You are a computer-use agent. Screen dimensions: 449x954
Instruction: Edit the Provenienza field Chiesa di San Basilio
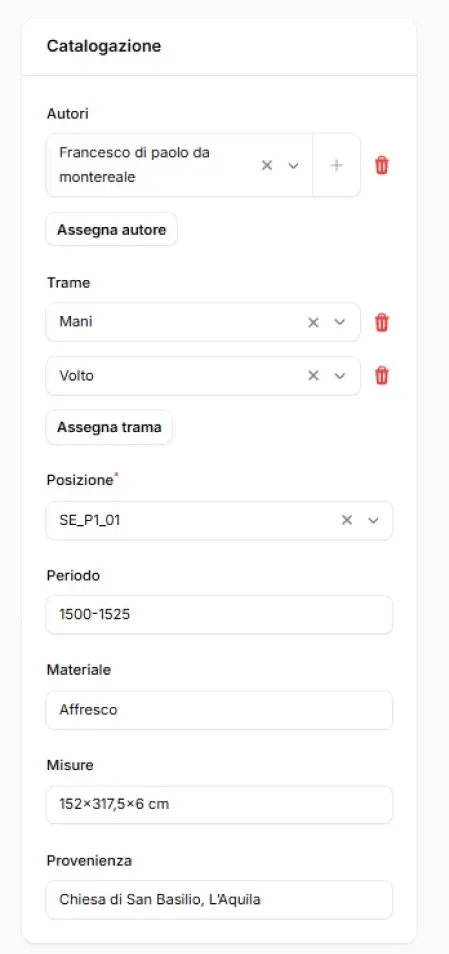219,899
